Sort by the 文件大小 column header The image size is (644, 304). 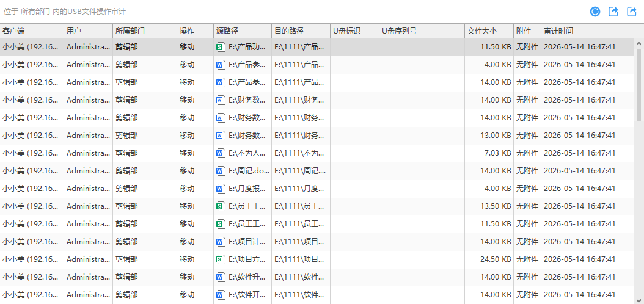(x=489, y=31)
